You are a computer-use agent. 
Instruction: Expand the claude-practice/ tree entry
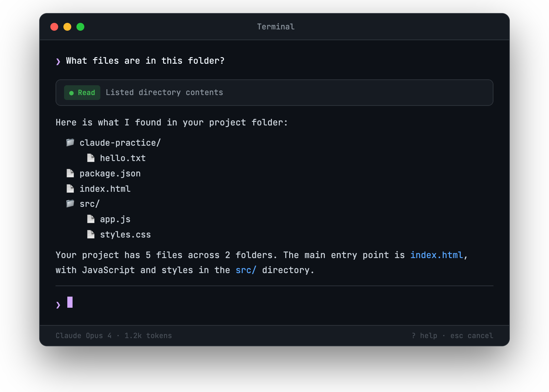pyautogui.click(x=120, y=142)
